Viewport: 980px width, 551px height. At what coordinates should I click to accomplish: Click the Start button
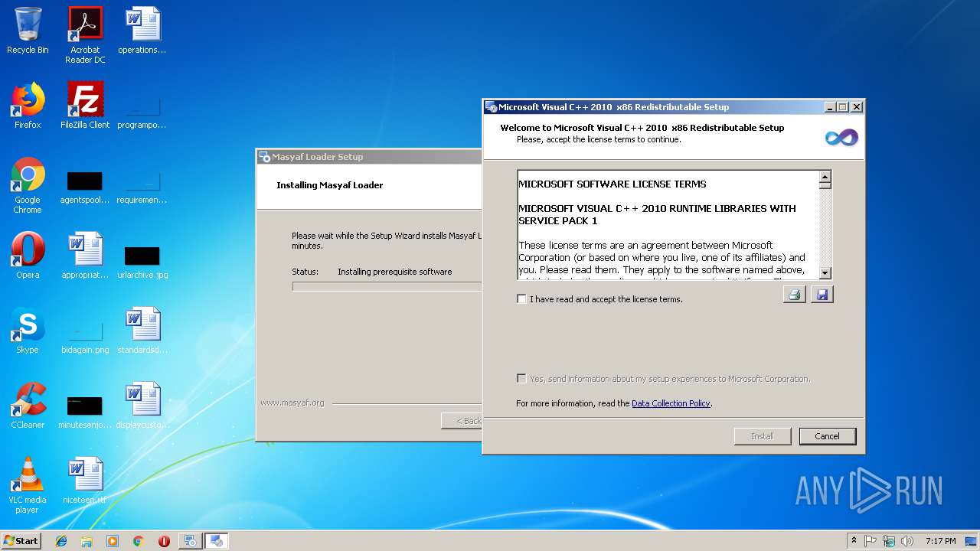tap(21, 541)
